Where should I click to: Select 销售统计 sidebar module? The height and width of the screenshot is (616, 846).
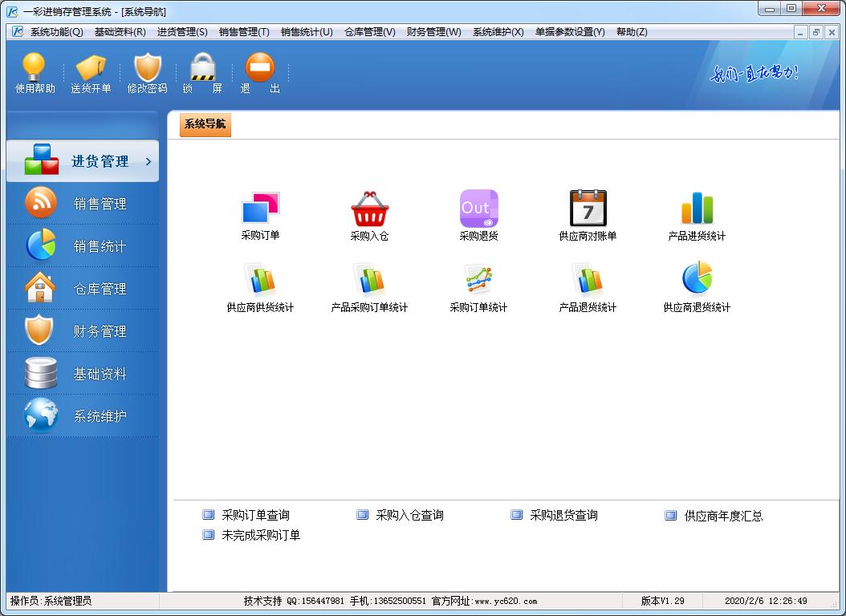click(x=83, y=245)
